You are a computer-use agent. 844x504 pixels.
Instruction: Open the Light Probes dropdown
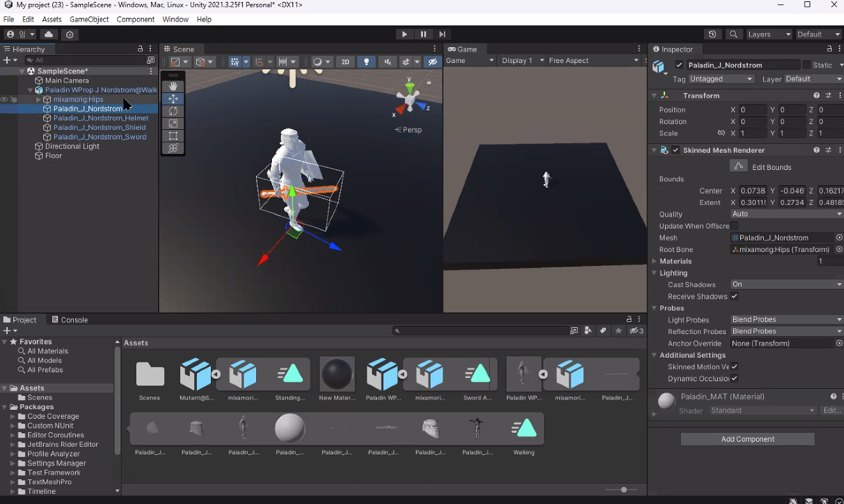coord(787,319)
